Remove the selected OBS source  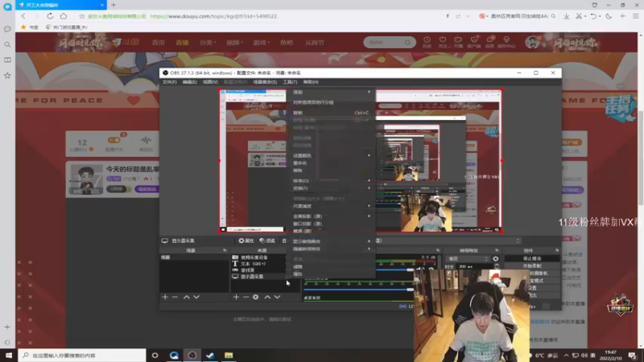tap(246, 297)
